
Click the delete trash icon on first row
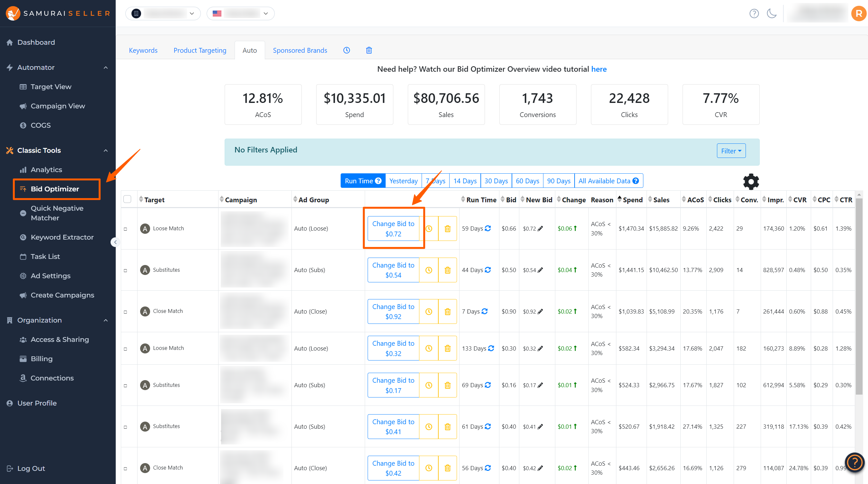[x=447, y=228]
